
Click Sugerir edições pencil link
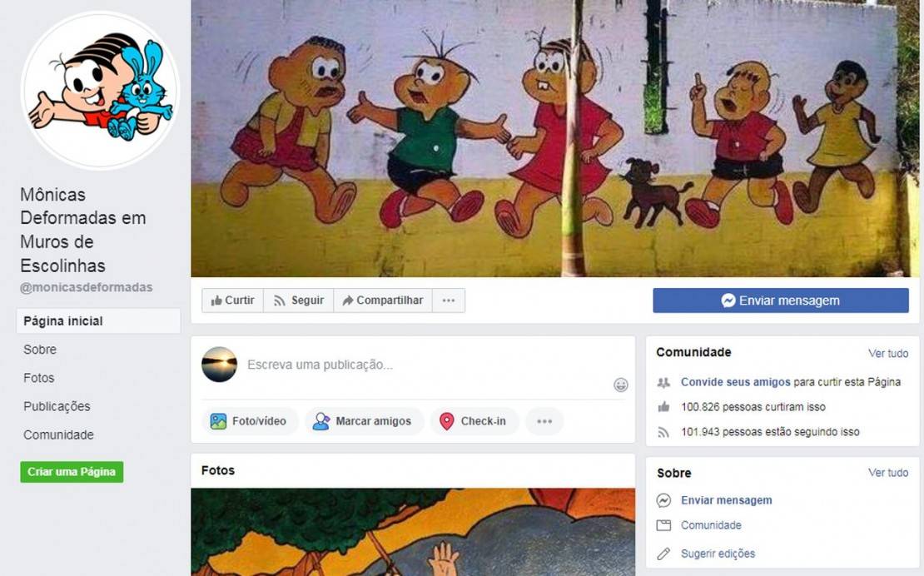718,554
